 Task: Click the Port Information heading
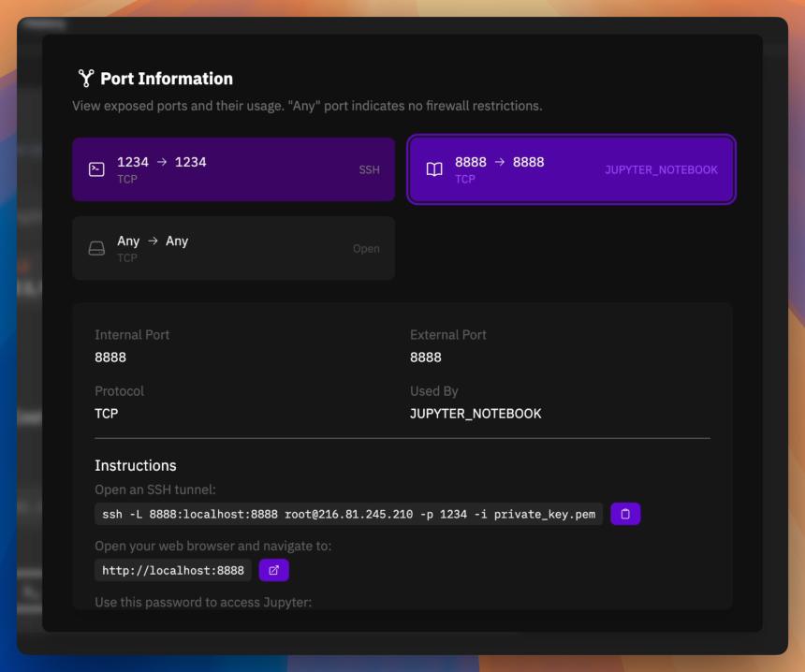(x=167, y=79)
